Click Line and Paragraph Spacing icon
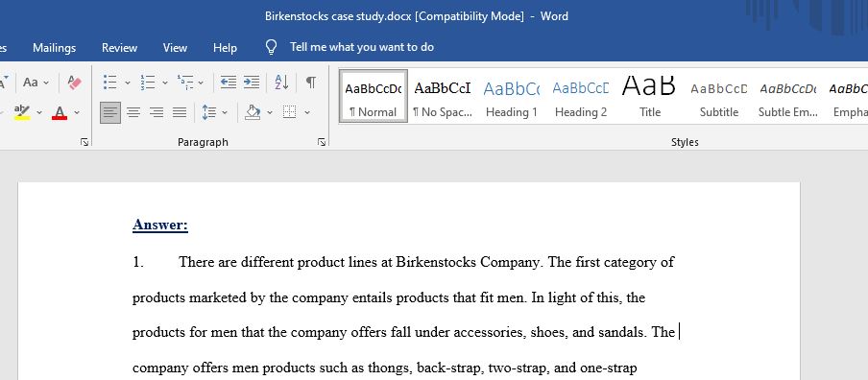Viewport: 868px width, 380px height. click(208, 113)
